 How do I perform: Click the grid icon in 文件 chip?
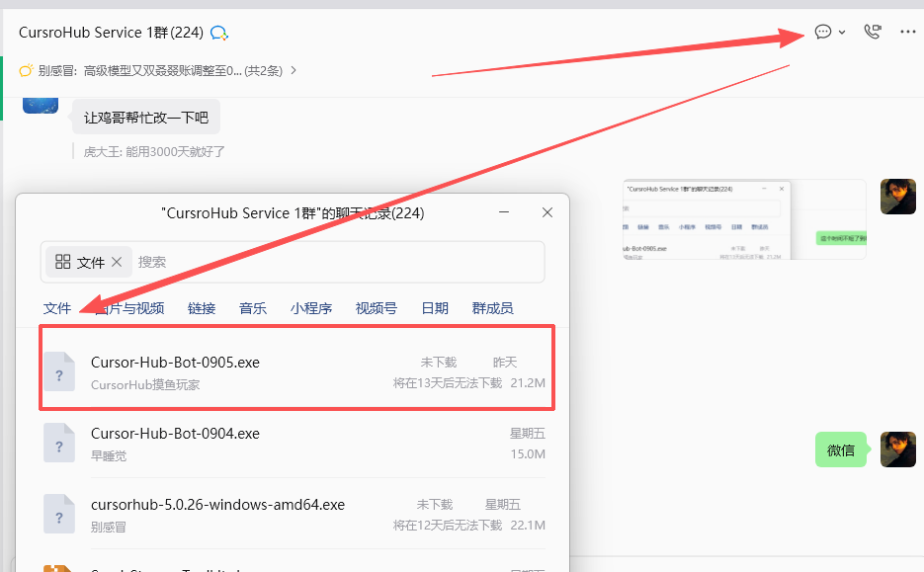coord(62,262)
